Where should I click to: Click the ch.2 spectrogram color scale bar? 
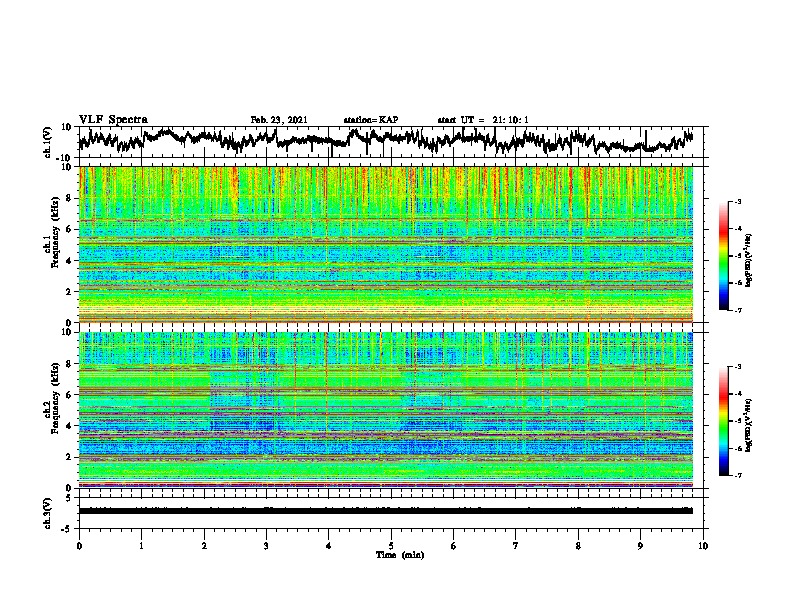723,421
